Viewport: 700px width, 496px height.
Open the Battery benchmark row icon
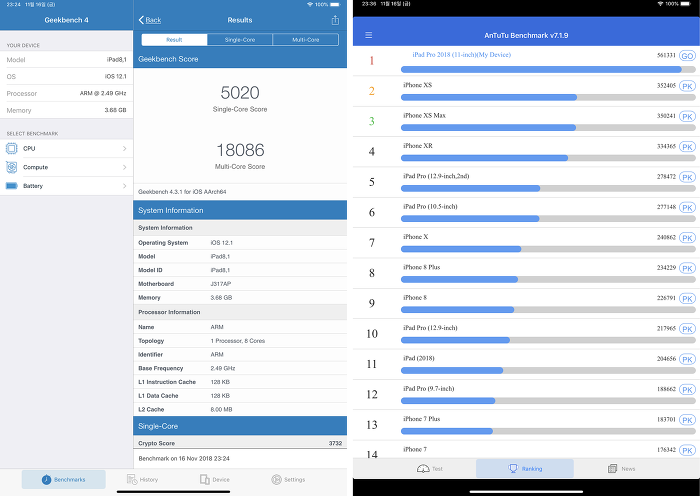tap(12, 186)
